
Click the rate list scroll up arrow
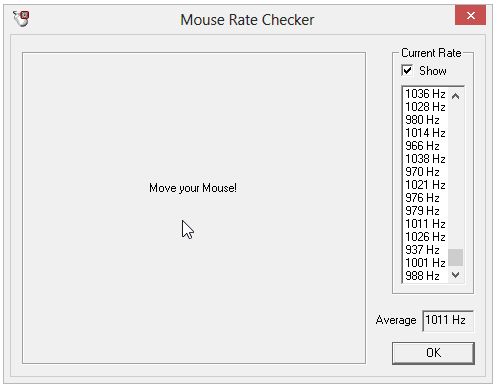(x=455, y=96)
